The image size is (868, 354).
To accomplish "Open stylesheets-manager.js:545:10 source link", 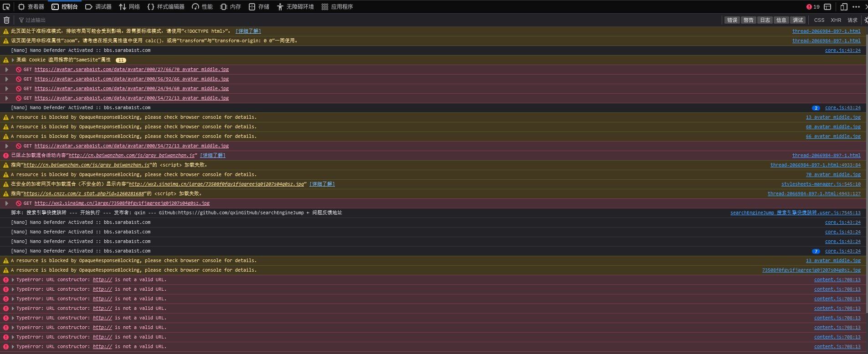I will (821, 184).
